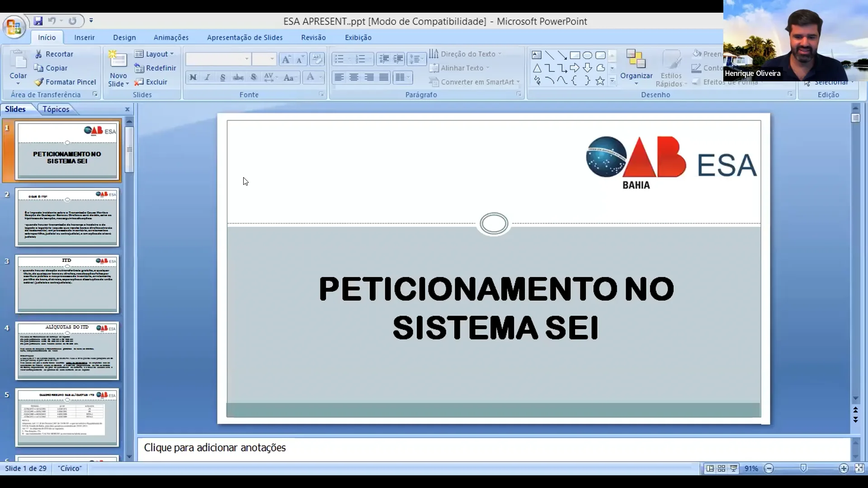Image resolution: width=868 pixels, height=488 pixels.
Task: Click the Organizar (Arrange) icon
Action: click(636, 60)
